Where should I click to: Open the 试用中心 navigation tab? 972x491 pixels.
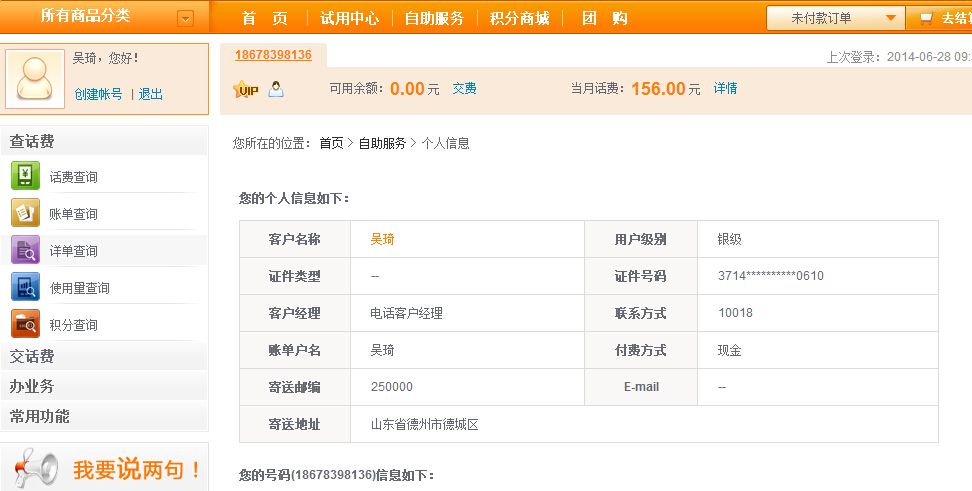coord(349,18)
